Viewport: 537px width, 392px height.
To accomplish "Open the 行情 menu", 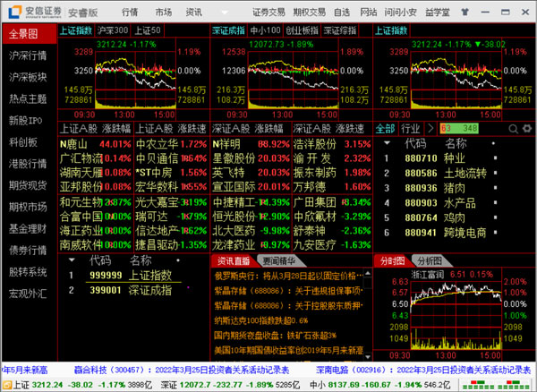I will tap(130, 13).
